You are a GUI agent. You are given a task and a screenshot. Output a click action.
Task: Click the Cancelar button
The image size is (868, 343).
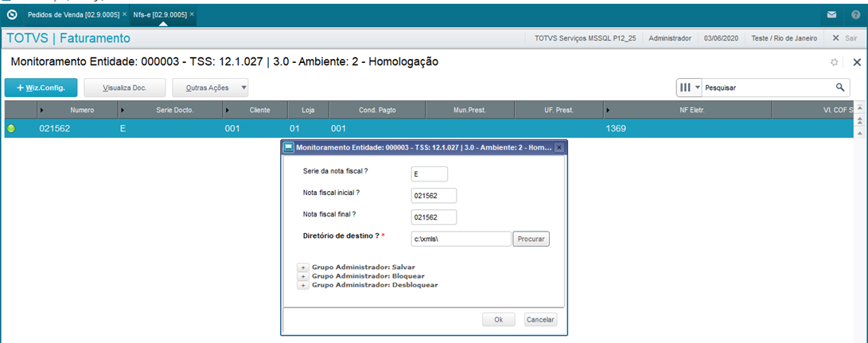(540, 320)
